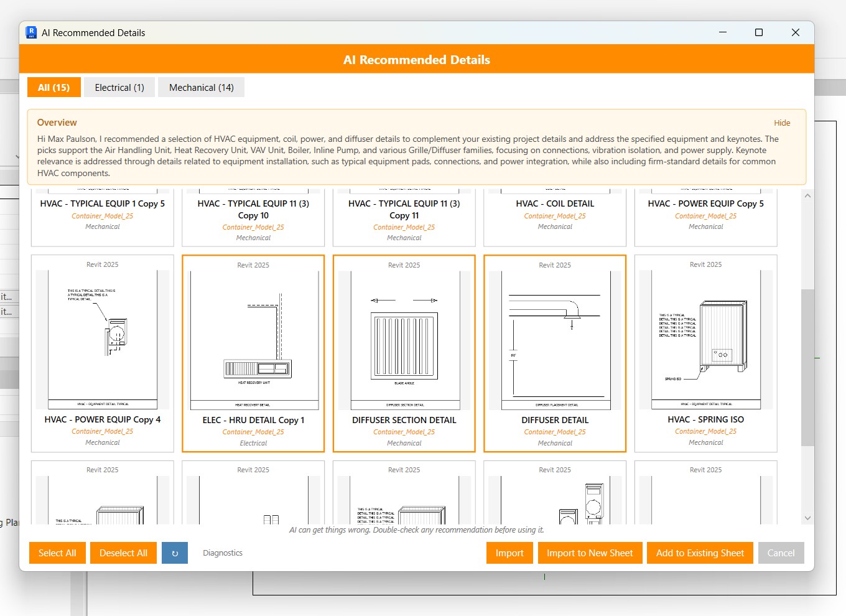Image resolution: width=846 pixels, height=616 pixels.
Task: Select the HVAC - POWER EQUIP Copy 4 thumbnail
Action: pos(103,340)
